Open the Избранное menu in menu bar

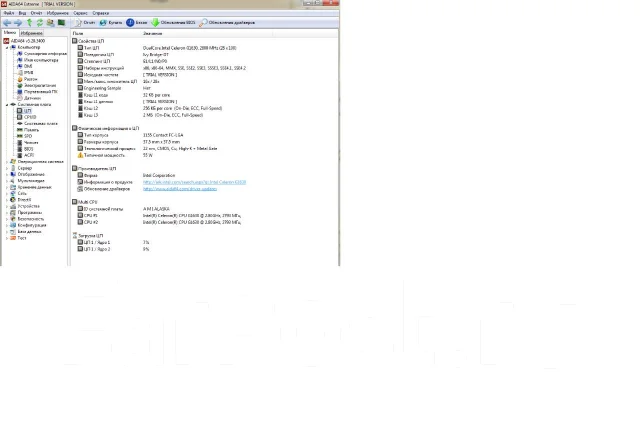tap(58, 13)
